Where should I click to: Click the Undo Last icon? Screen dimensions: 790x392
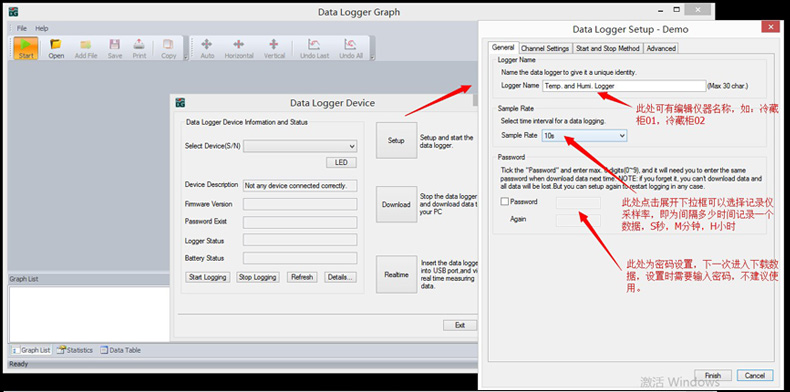(314, 48)
